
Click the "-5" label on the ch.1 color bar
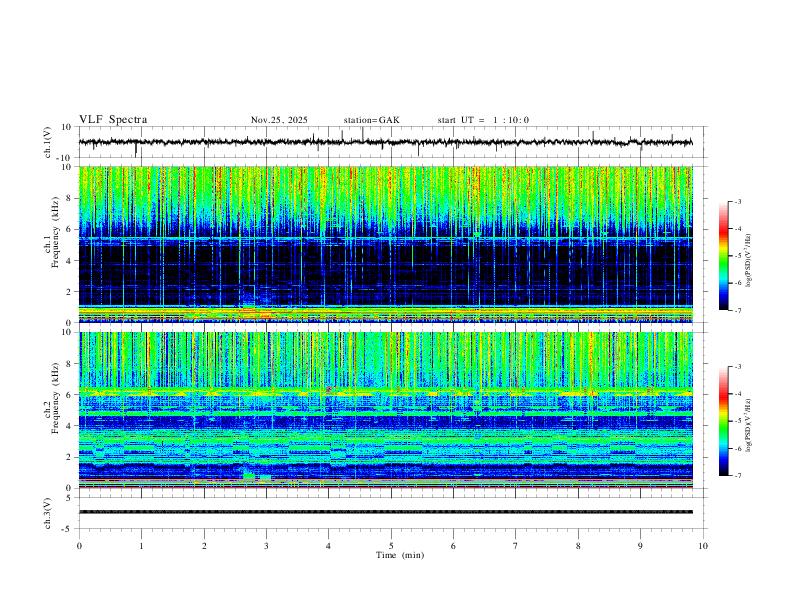point(737,256)
